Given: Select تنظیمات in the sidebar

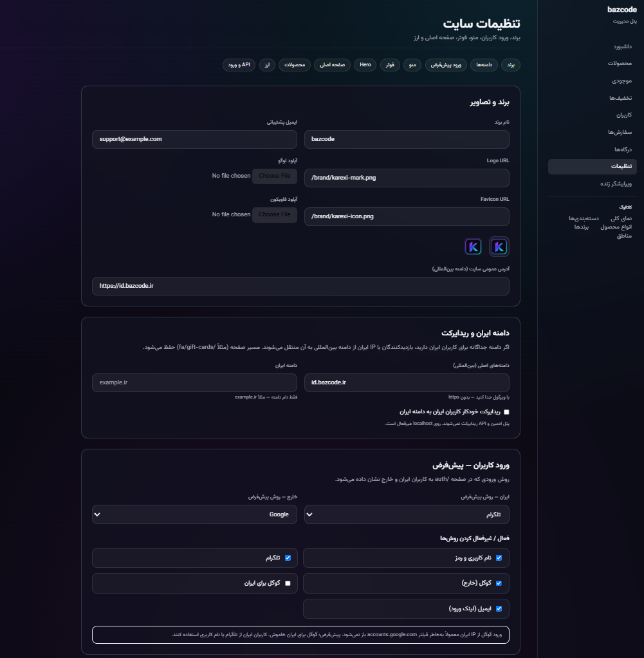Looking at the screenshot, I should (593, 167).
